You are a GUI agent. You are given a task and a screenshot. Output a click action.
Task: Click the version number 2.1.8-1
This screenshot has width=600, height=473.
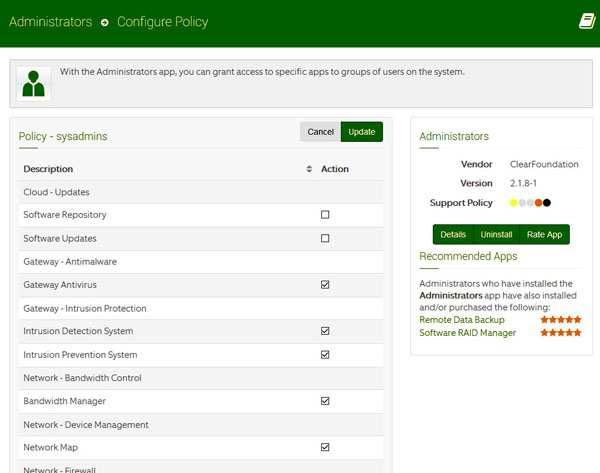[523, 183]
